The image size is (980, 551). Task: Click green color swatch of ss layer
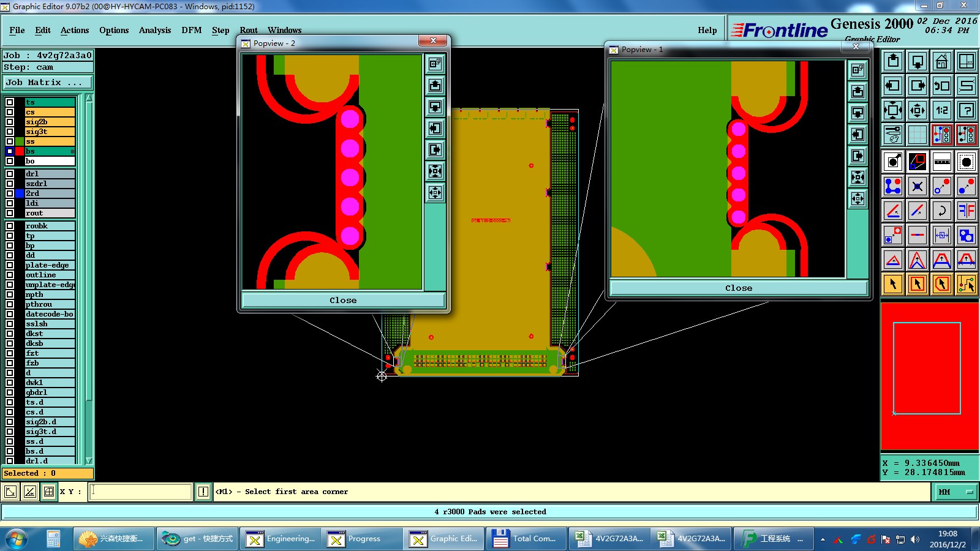coord(20,141)
